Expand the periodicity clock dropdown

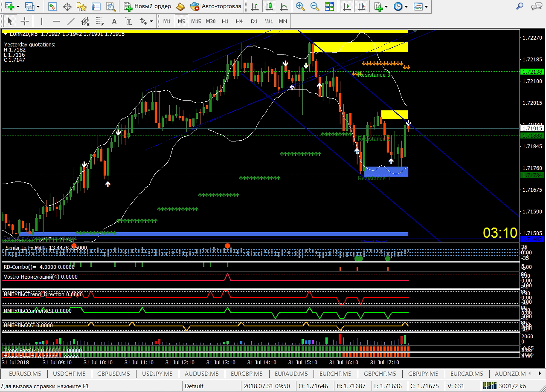coord(406,6)
